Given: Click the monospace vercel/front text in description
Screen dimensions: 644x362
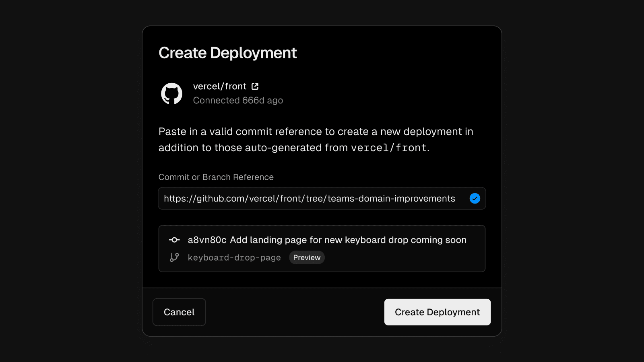Looking at the screenshot, I should (x=389, y=148).
